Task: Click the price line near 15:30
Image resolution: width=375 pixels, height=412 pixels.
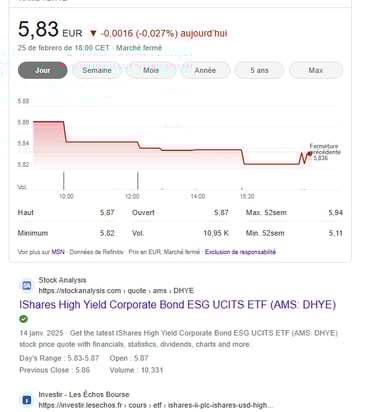Action: (x=243, y=157)
